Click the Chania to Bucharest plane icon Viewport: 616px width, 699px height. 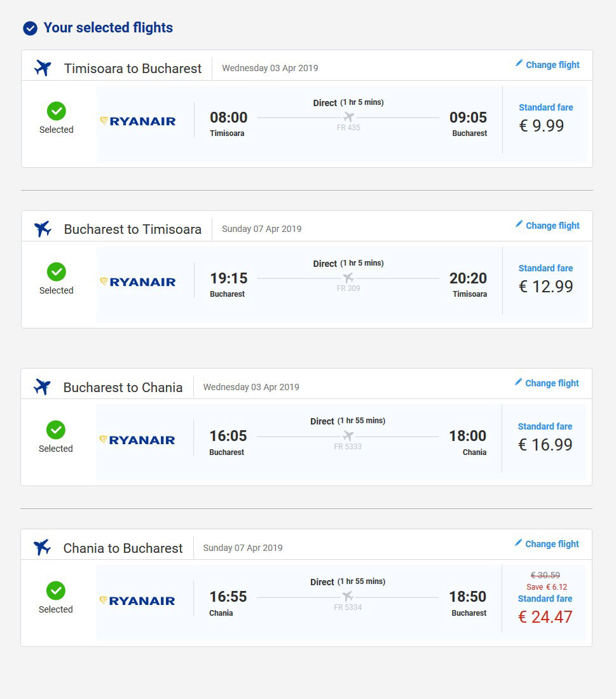tap(43, 547)
